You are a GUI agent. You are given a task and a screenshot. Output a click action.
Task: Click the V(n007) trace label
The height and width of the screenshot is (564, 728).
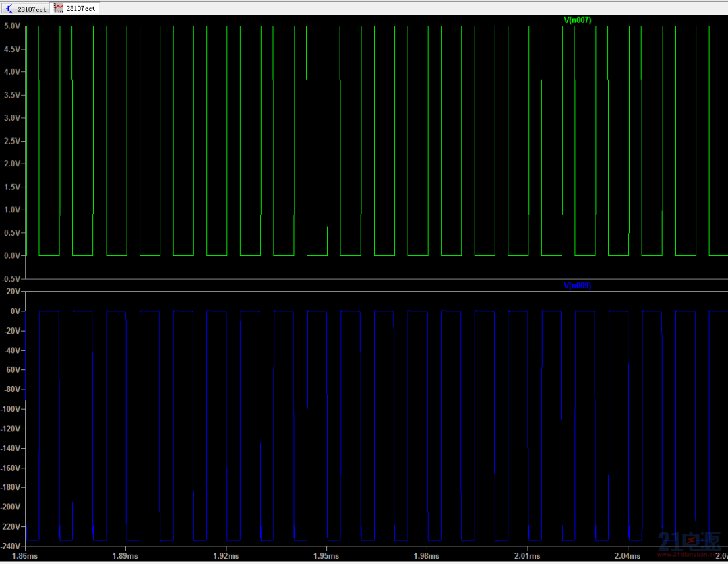578,20
